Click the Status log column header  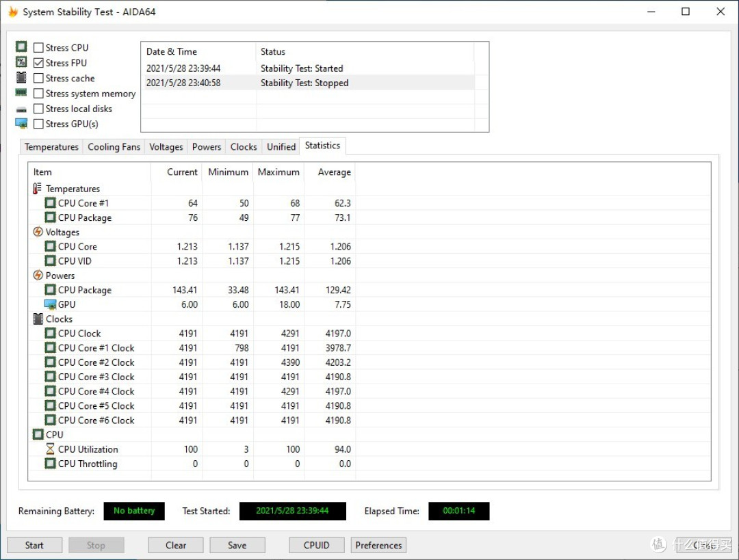[x=365, y=51]
